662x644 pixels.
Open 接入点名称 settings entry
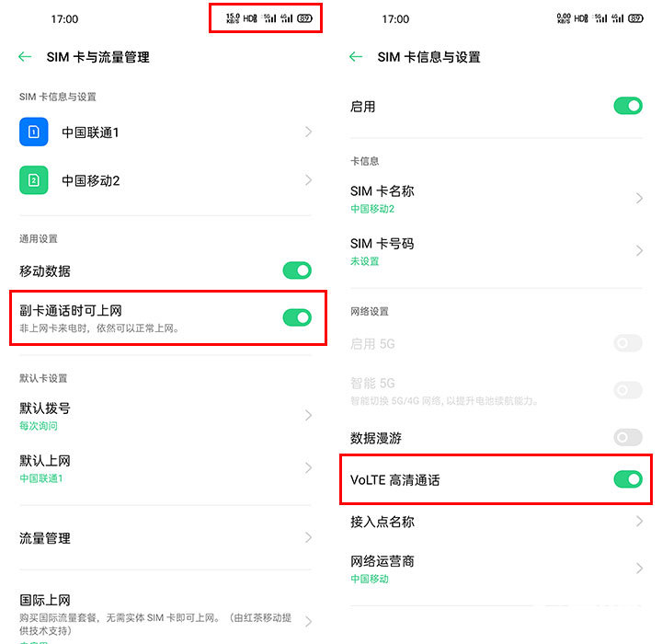click(496, 522)
